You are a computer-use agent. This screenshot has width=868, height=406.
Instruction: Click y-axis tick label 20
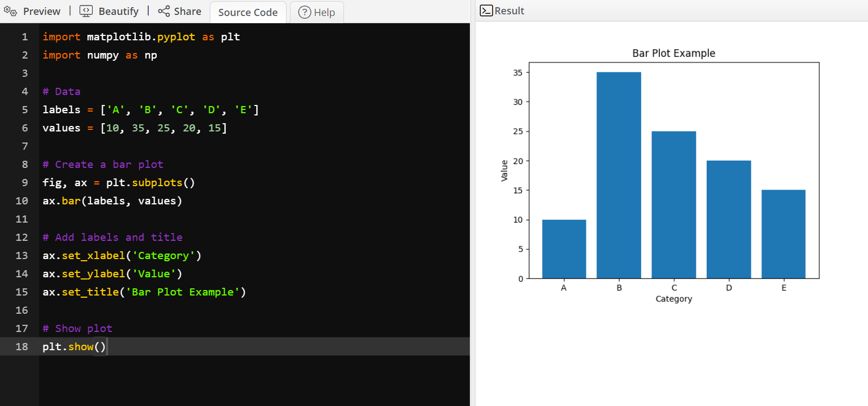[x=517, y=161]
